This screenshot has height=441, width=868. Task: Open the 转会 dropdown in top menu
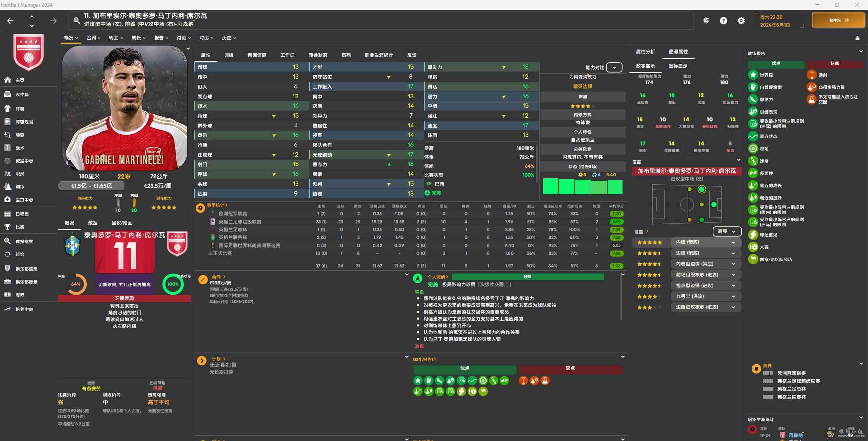[x=116, y=38]
